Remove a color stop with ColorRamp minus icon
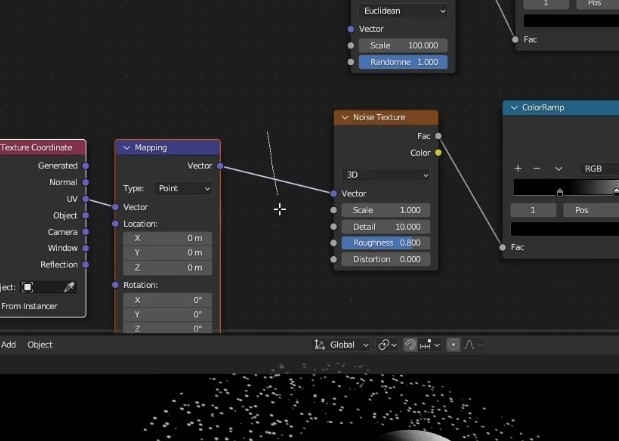The width and height of the screenshot is (619, 441). [536, 169]
